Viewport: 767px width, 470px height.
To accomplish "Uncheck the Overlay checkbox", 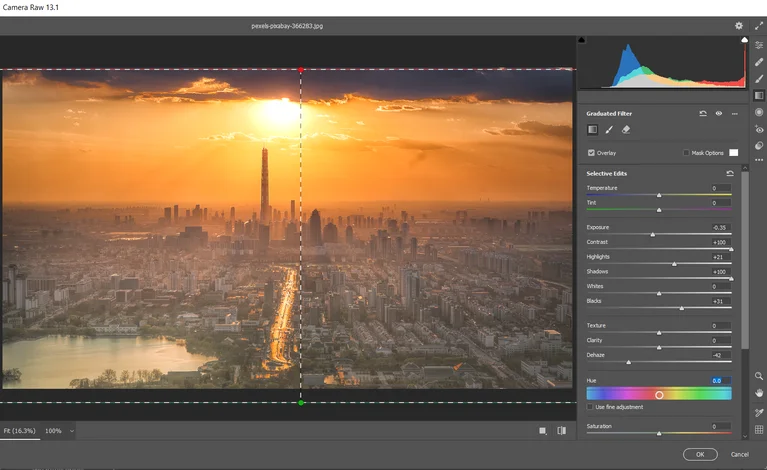I will (591, 153).
